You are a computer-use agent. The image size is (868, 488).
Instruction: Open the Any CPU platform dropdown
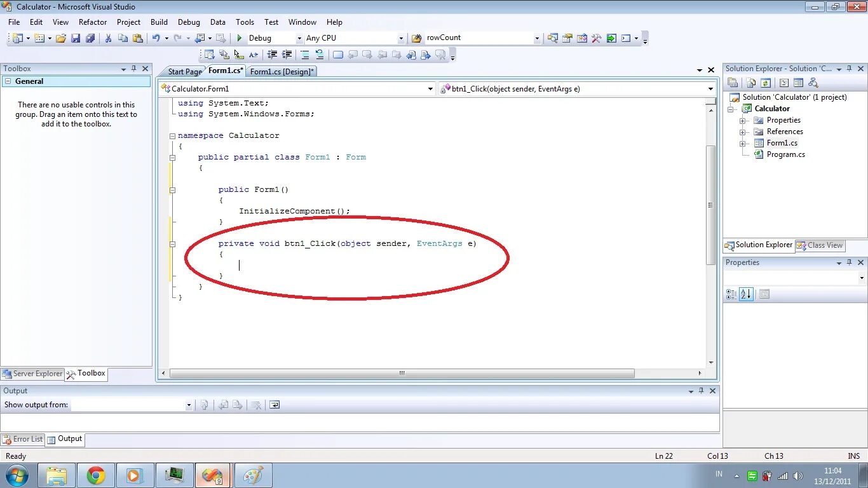[x=402, y=37]
